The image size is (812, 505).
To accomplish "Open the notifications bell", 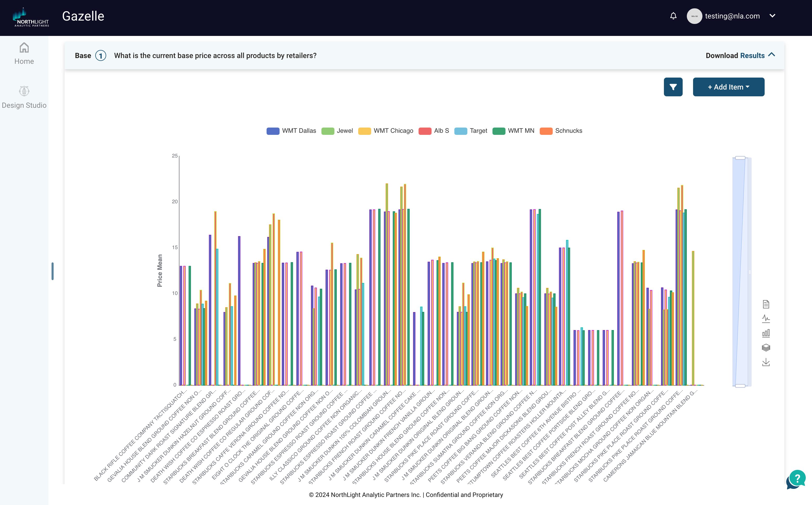I will click(x=673, y=16).
